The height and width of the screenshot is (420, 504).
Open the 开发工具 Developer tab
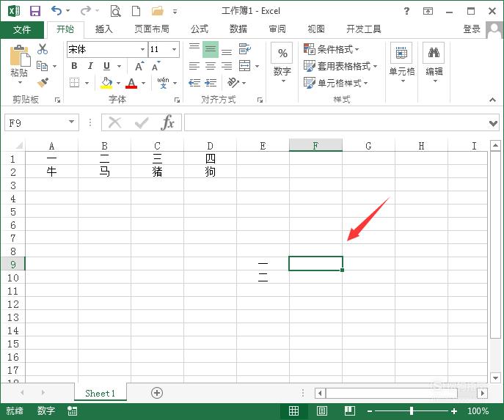click(364, 29)
